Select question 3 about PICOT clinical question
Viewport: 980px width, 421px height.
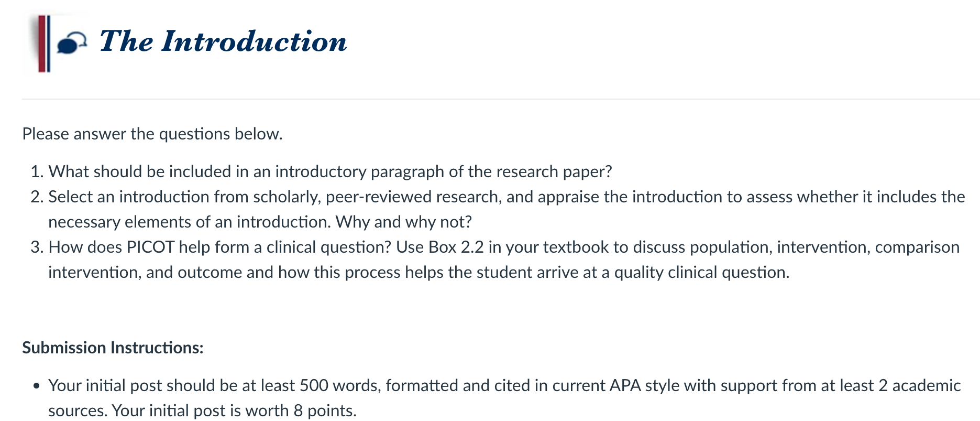(504, 260)
